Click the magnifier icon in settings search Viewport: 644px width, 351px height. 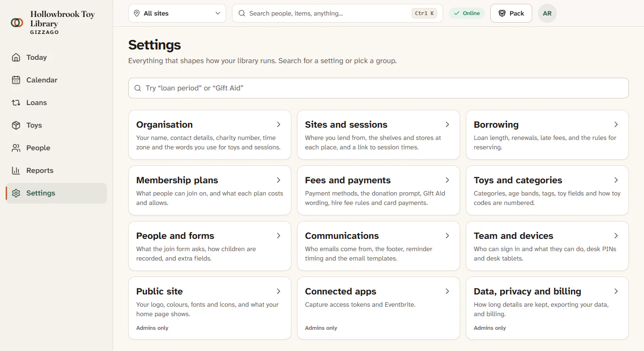click(138, 88)
